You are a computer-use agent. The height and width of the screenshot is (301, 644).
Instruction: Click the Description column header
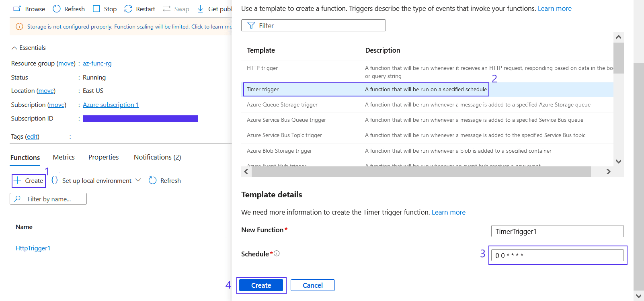click(383, 50)
